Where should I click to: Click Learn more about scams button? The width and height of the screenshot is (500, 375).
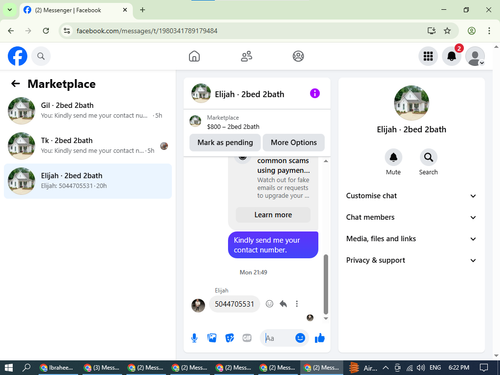(273, 215)
